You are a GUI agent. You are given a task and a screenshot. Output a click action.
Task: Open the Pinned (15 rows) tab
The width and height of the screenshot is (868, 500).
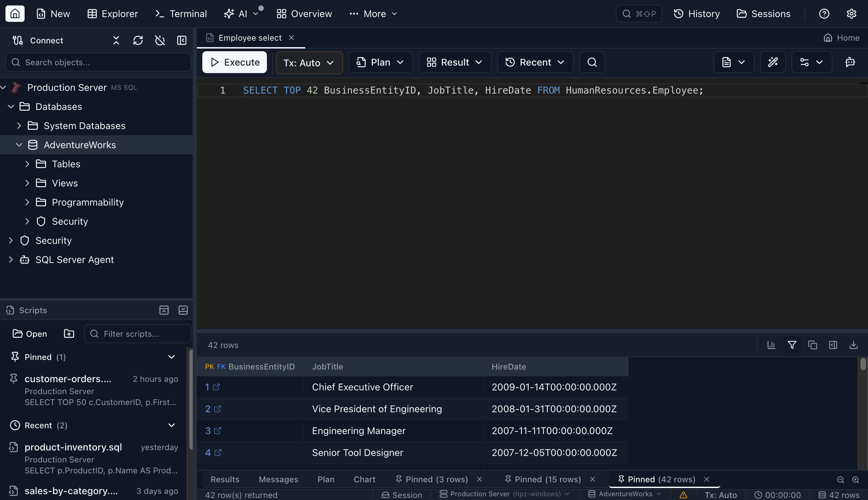(547, 480)
